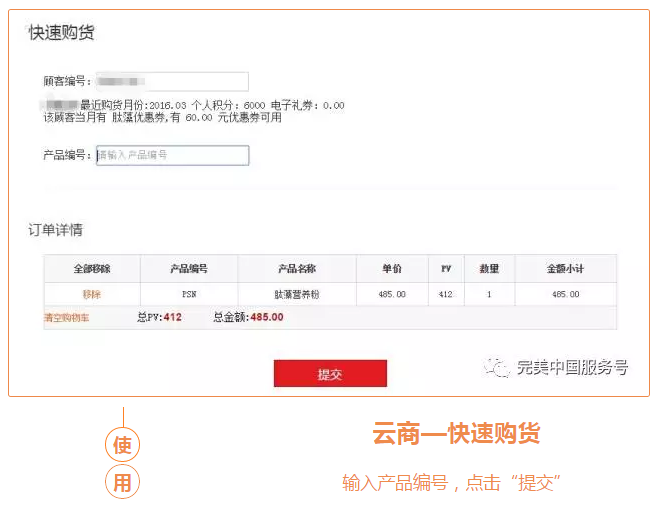
Task: Click the 产品名称 column header
Action: [x=297, y=269]
